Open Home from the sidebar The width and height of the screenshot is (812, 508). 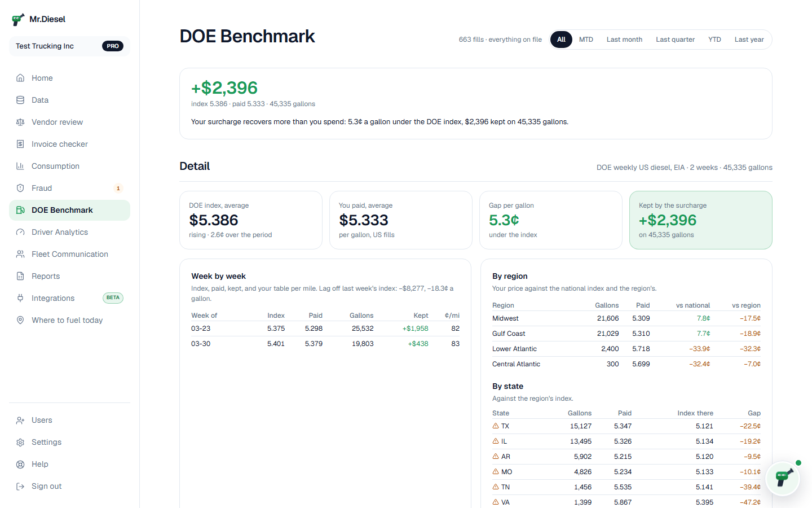(69, 78)
